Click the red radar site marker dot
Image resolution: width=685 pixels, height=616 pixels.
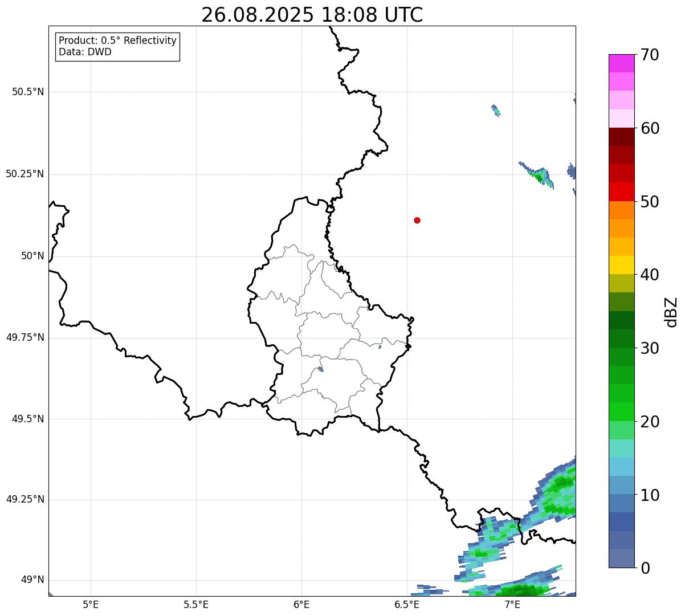click(417, 220)
